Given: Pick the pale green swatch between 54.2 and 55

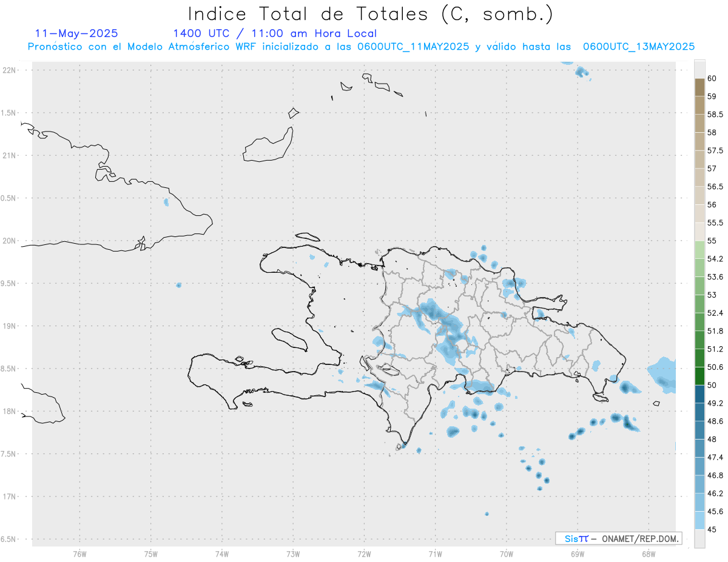Looking at the screenshot, I should [699, 250].
